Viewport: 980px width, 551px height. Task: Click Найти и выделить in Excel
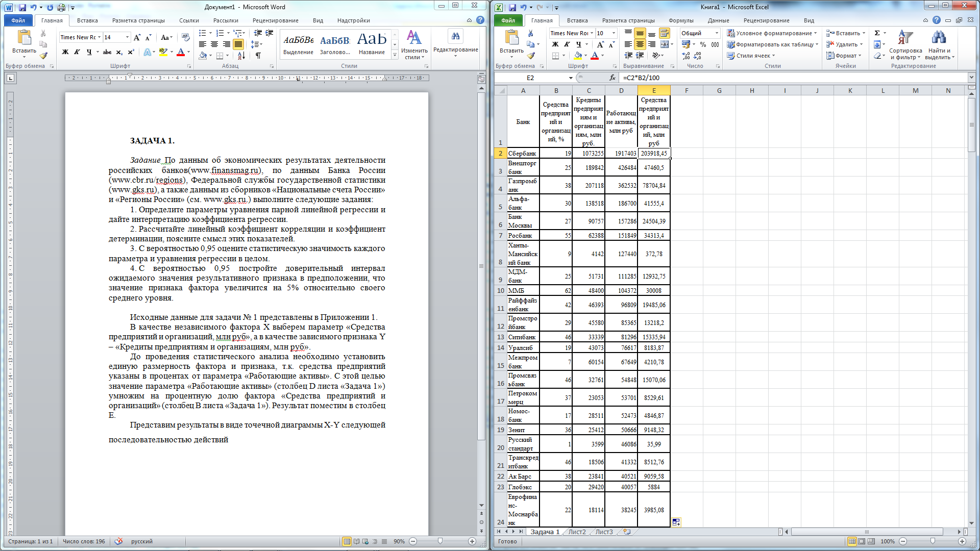(x=939, y=44)
